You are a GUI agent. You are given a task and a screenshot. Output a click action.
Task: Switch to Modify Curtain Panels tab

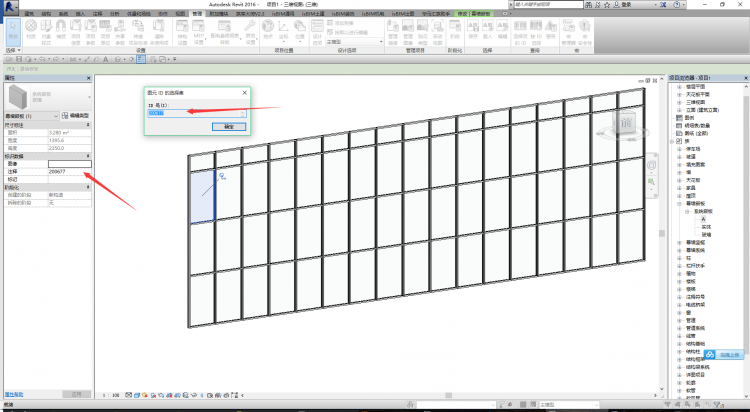coord(474,14)
